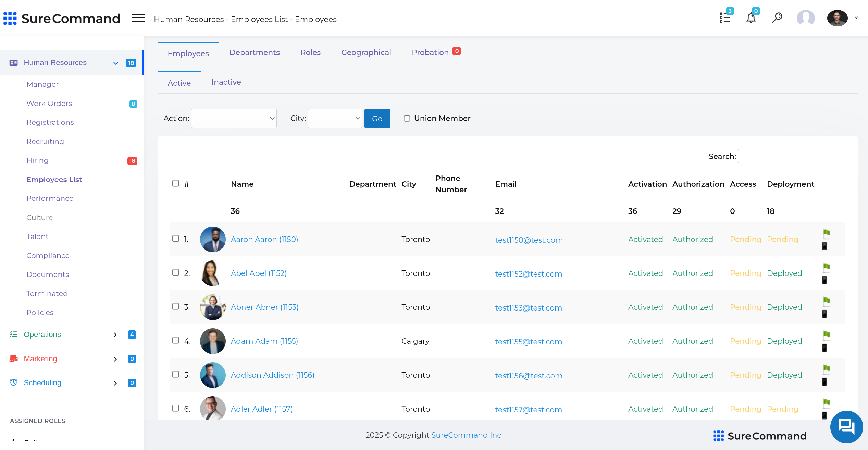This screenshot has width=868, height=450.
Task: Click into the Search input field
Action: (791, 156)
